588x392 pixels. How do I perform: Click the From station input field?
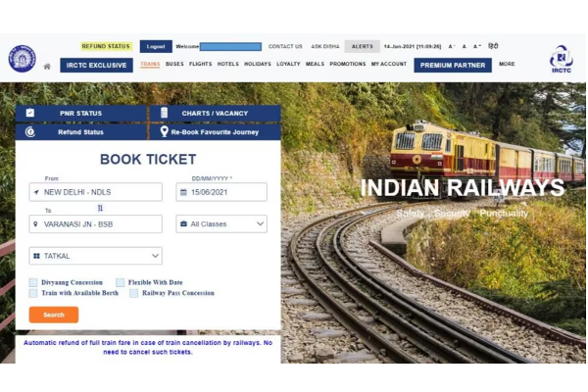[x=96, y=192]
